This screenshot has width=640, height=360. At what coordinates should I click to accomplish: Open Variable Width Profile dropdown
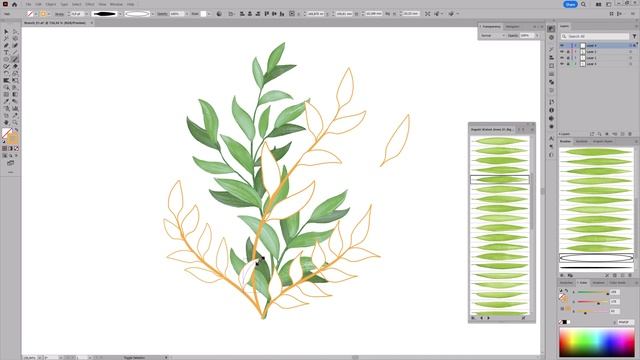[x=120, y=14]
